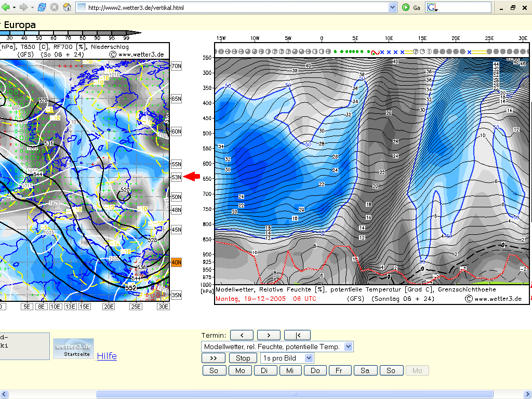This screenshot has height=399, width=532.
Task: Reload the page with the refresh icon
Action: (42, 7)
